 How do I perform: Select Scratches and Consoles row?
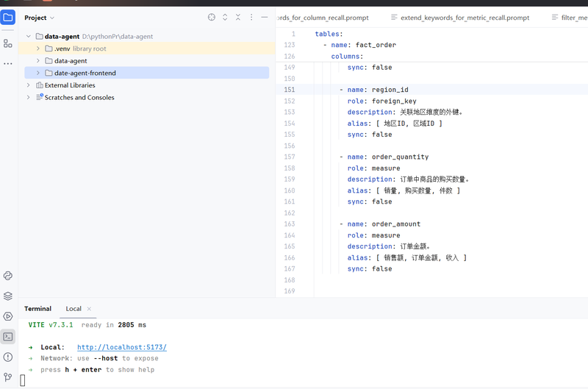[x=146, y=97]
